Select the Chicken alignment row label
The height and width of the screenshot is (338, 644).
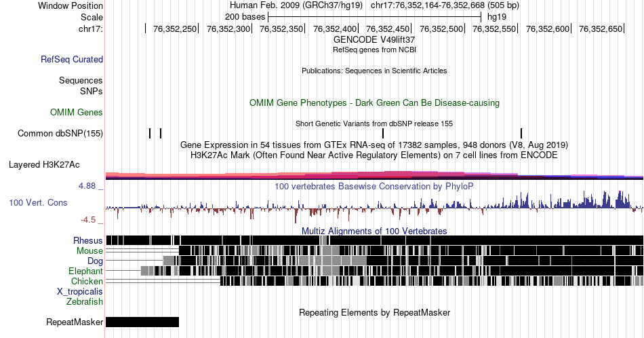[87, 281]
